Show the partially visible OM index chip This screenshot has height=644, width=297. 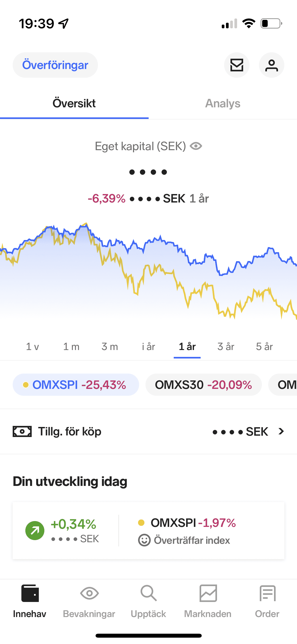(283, 385)
